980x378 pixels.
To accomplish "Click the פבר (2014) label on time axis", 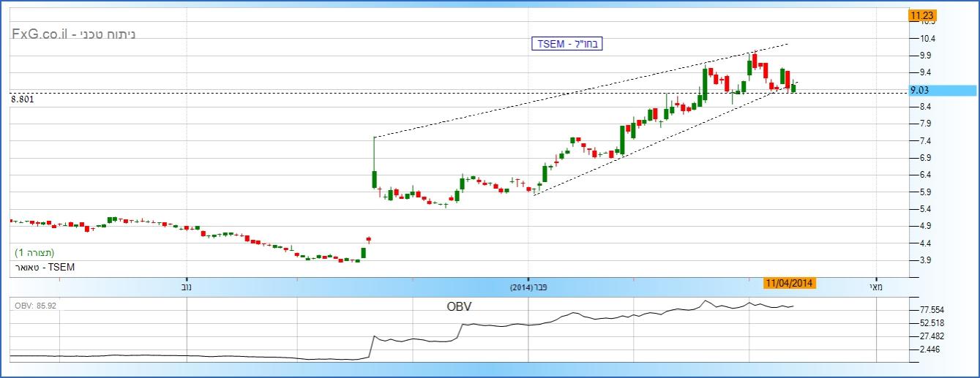I will click(x=528, y=288).
